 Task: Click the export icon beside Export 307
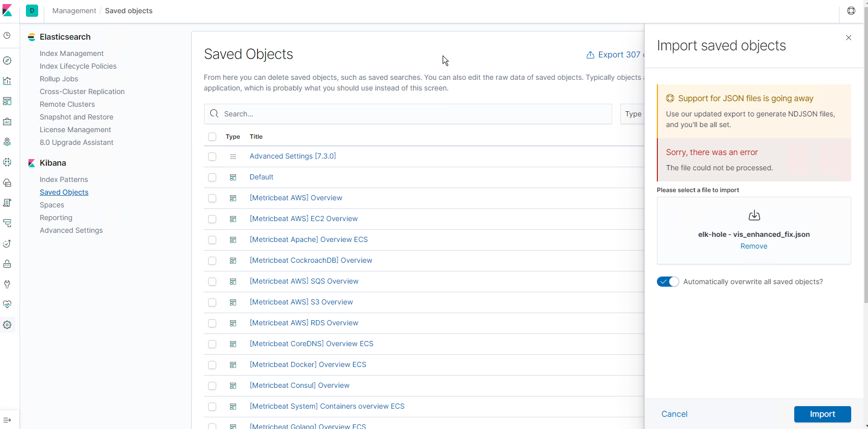click(x=590, y=55)
